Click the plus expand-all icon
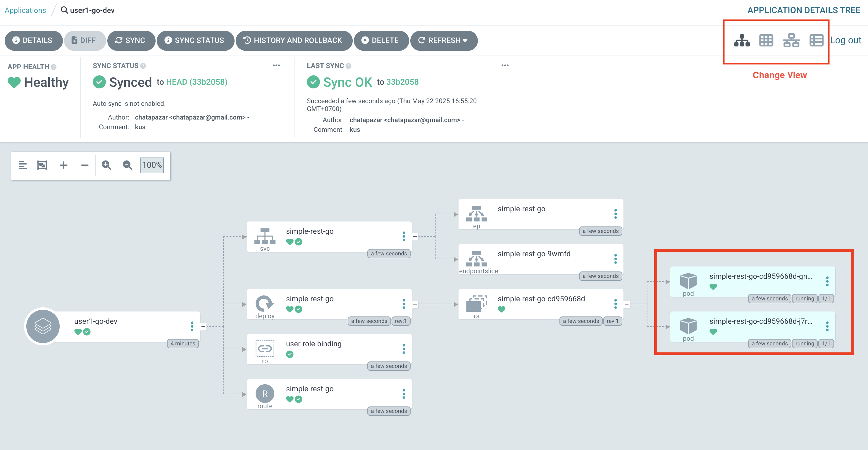The image size is (868, 450). [64, 165]
